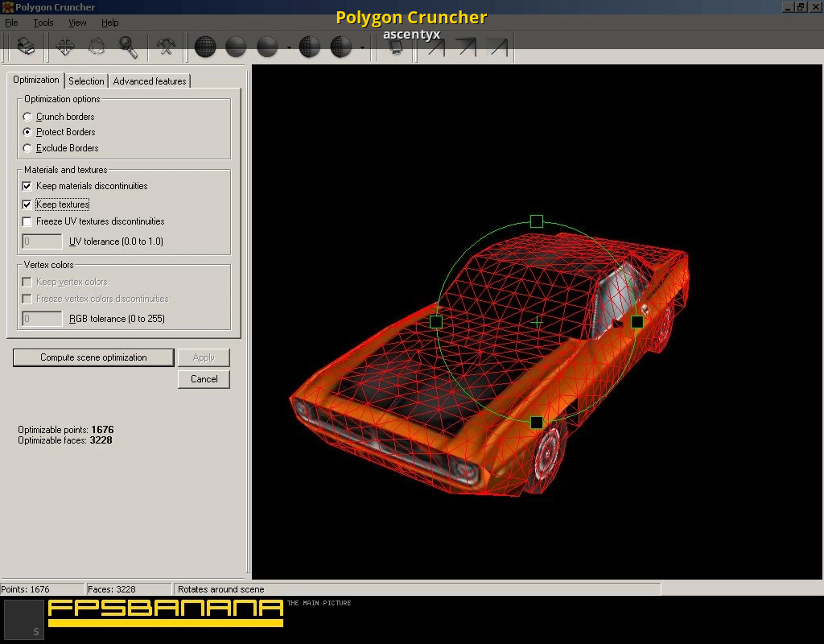The image size is (824, 644).
Task: Expand the dropdown arrow after the shaded spheres
Action: 289,47
